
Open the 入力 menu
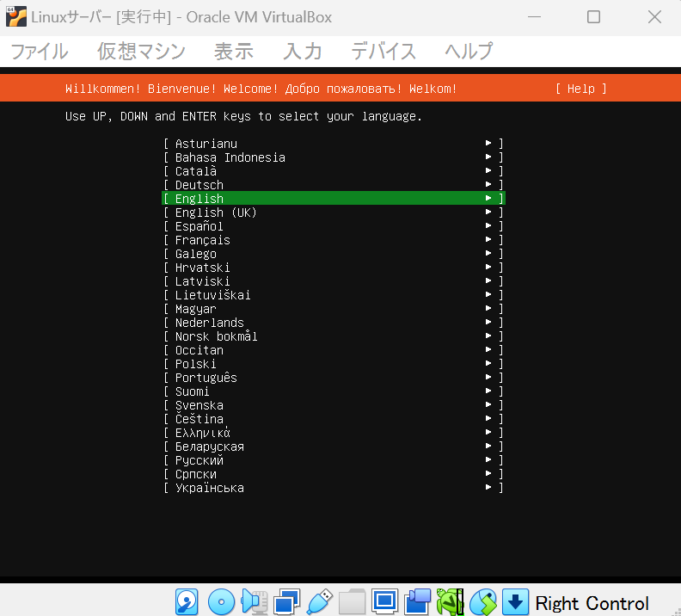coord(303,52)
